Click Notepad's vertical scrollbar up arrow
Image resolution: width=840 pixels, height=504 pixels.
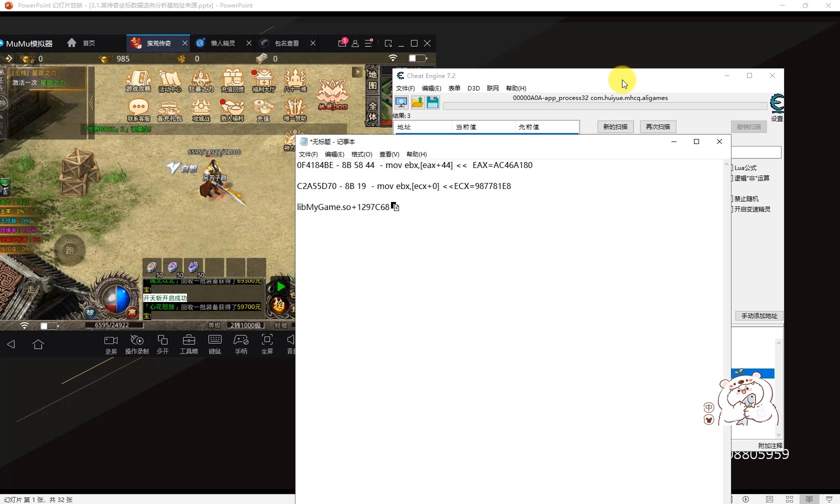coord(726,164)
